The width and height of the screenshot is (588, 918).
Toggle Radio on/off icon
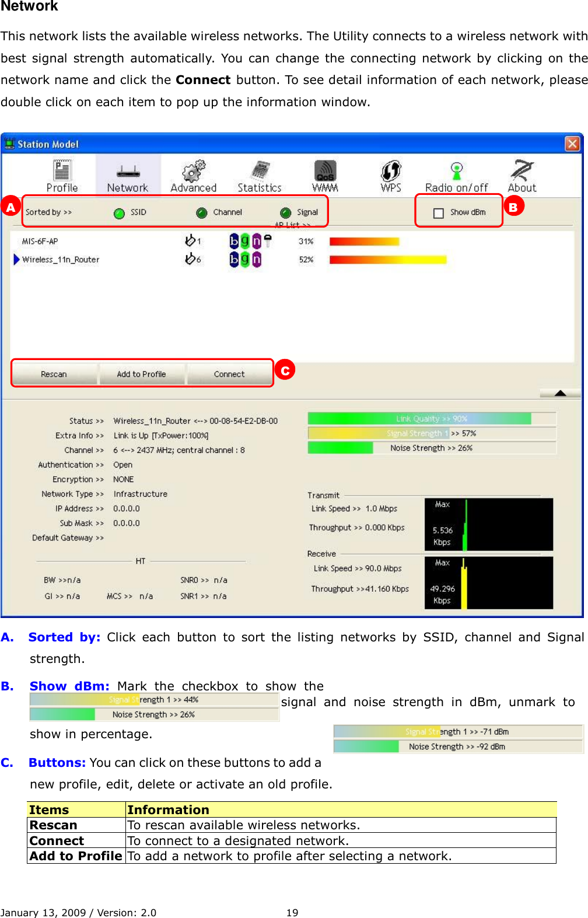point(457,170)
